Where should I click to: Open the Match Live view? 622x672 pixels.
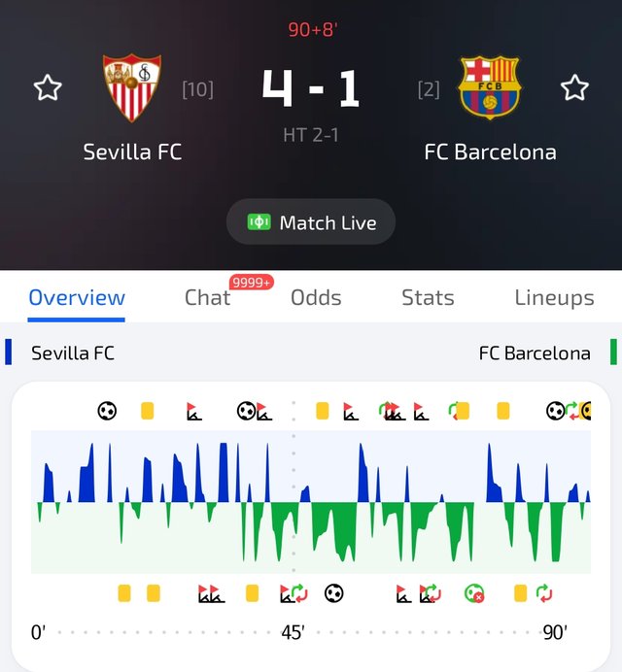[311, 222]
